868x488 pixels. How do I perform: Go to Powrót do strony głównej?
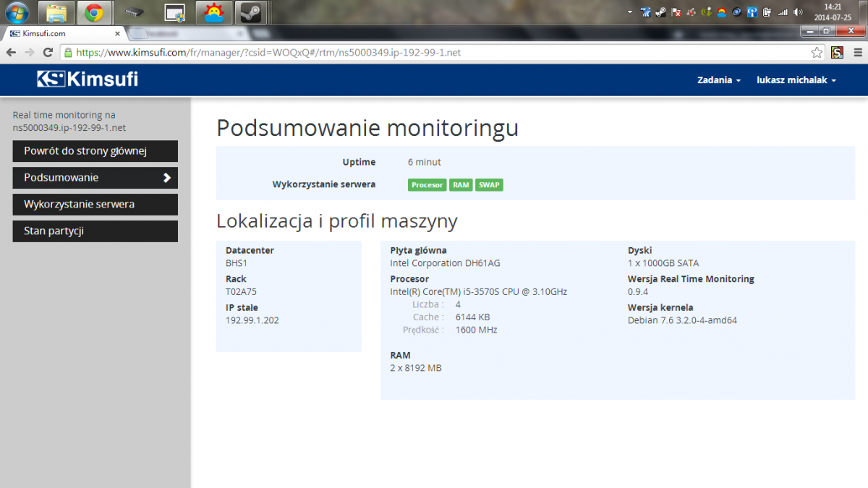point(95,151)
